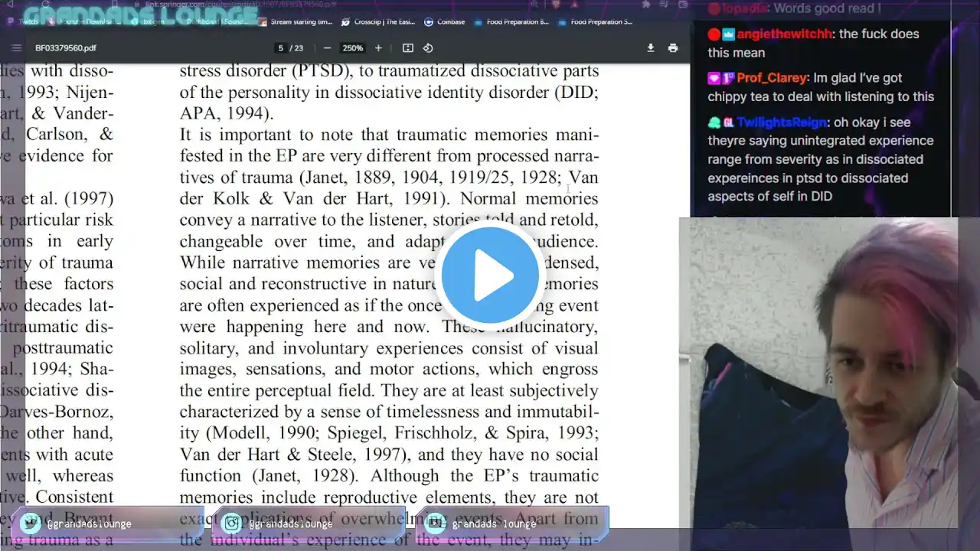Open the Coinbase bookmark
This screenshot has width=980, height=551.
coord(449,22)
